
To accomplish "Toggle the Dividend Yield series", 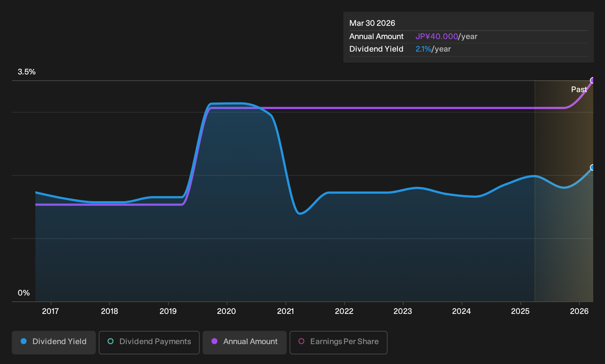I will 54,342.
